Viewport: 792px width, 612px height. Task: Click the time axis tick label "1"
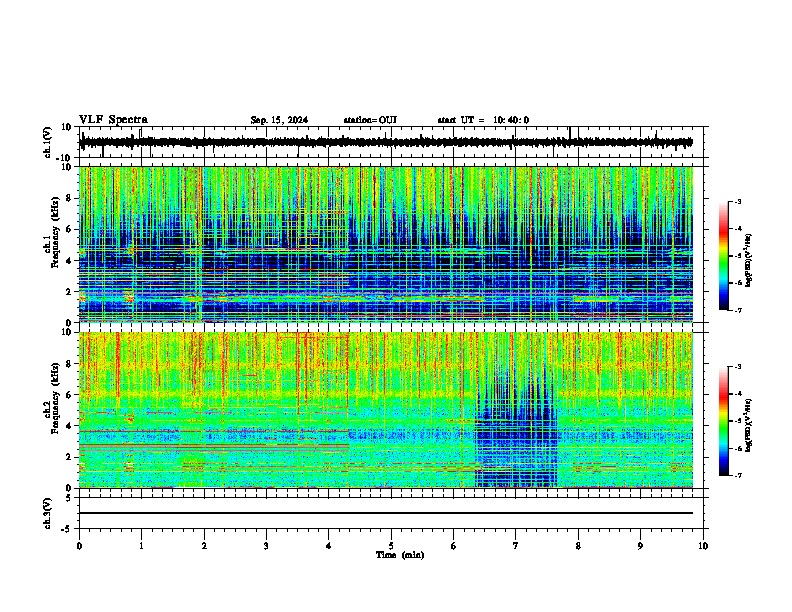(141, 546)
